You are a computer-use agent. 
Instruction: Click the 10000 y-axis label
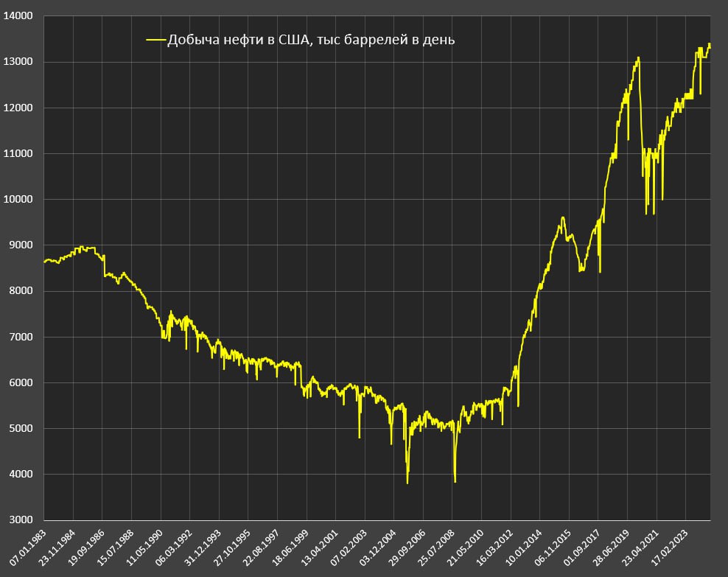pos(18,199)
